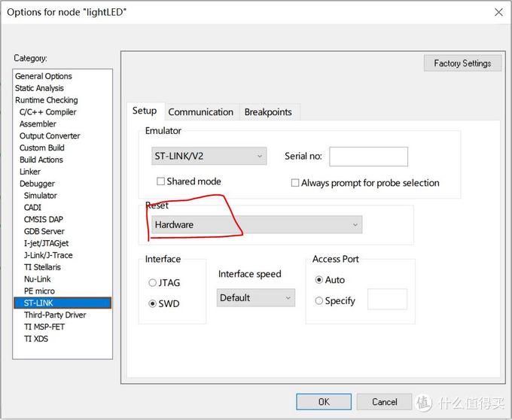The image size is (512, 420).
Task: Select General Options category
Action: click(44, 76)
